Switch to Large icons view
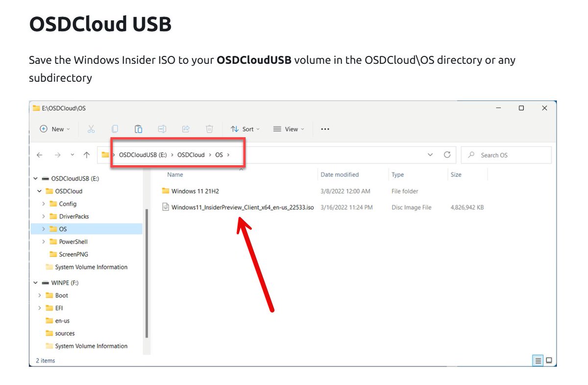588x385 pixels. [x=549, y=360]
